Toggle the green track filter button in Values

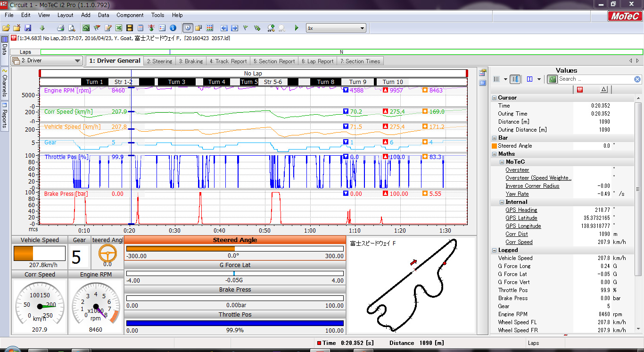coord(552,79)
